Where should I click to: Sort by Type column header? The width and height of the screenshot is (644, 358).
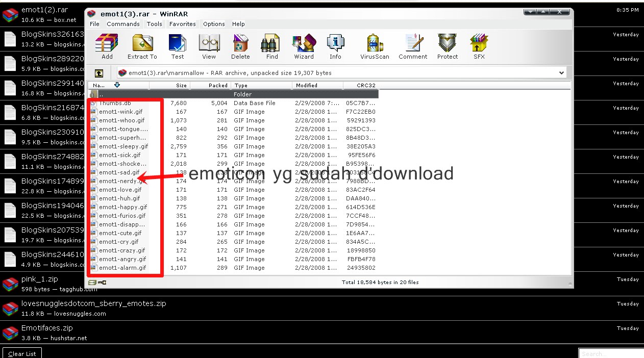tap(262, 85)
